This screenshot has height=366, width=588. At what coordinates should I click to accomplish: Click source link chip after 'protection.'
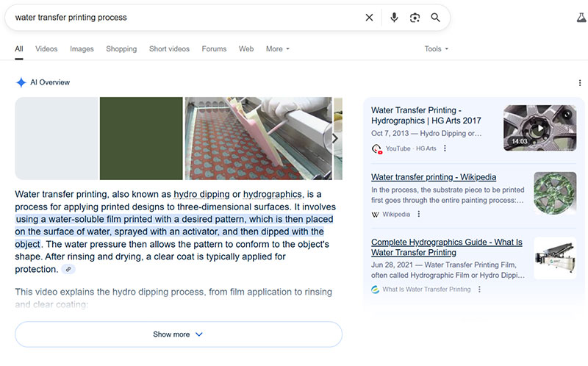pos(68,269)
